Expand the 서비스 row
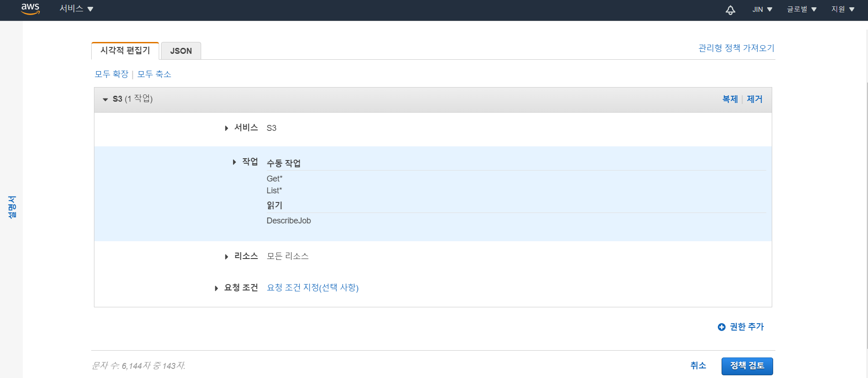This screenshot has width=868, height=378. point(226,128)
